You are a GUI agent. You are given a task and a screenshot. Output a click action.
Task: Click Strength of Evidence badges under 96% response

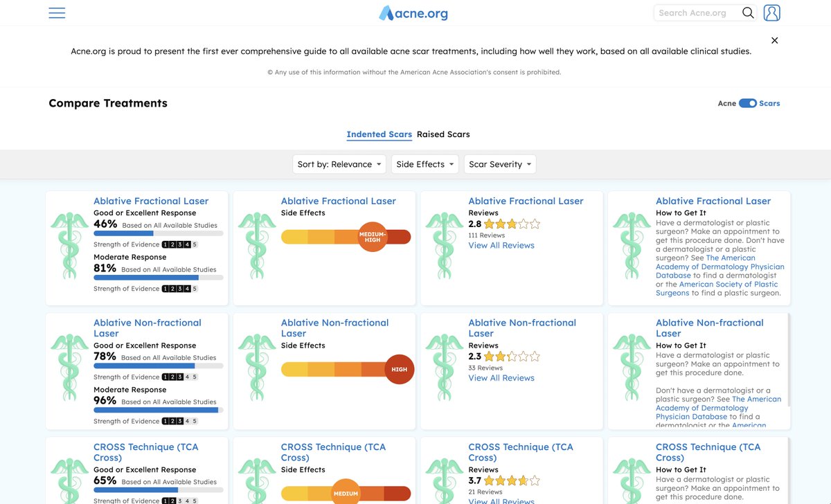tap(180, 421)
